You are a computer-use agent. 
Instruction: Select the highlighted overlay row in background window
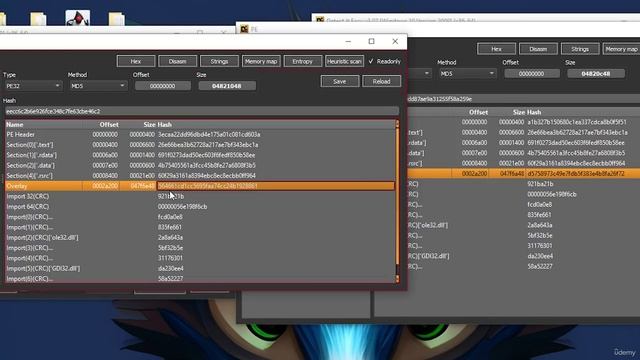[524, 173]
